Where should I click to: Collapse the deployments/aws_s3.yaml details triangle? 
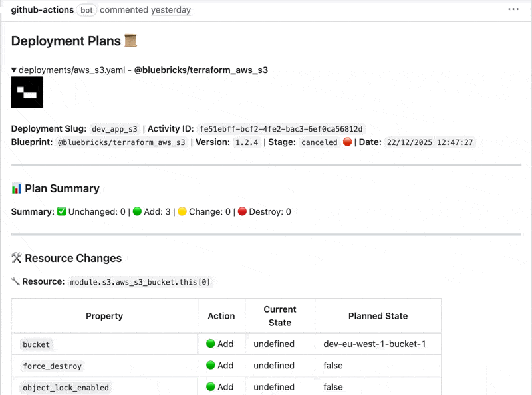coord(14,70)
